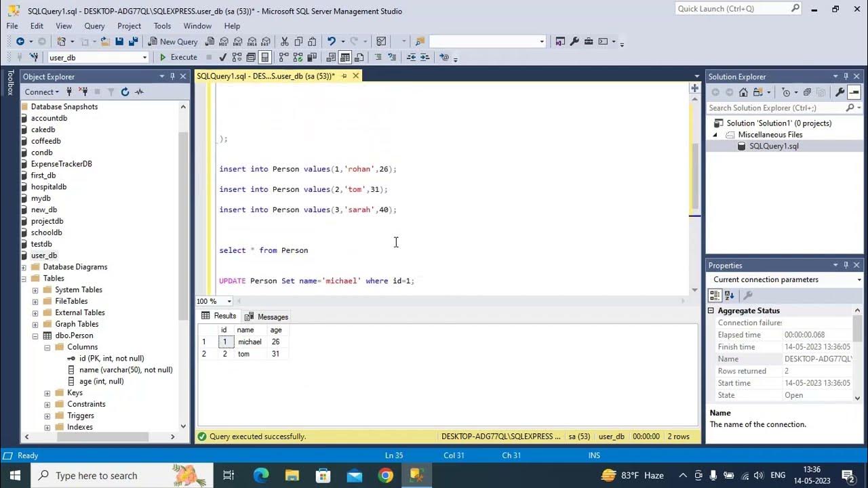The height and width of the screenshot is (488, 868).
Task: Open the 100 % zoom dropdown in editor
Action: pyautogui.click(x=229, y=301)
